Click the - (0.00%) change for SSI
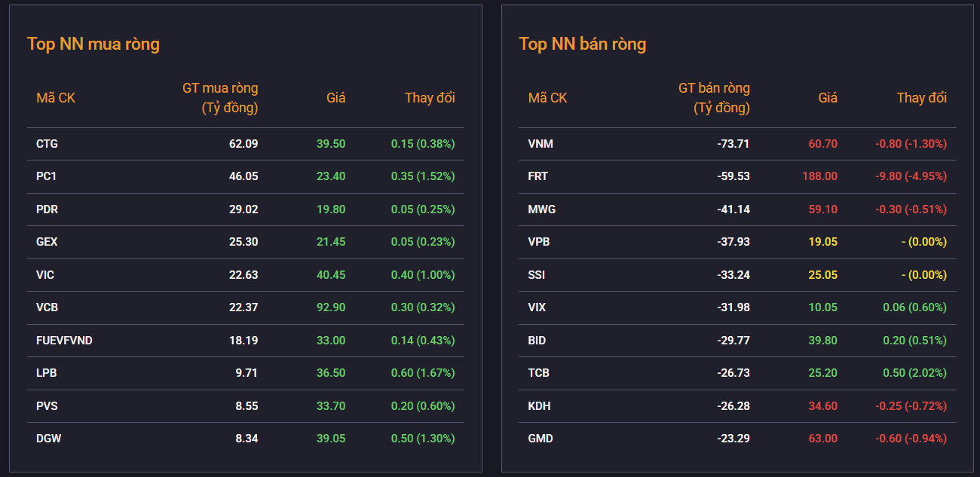 click(x=924, y=275)
